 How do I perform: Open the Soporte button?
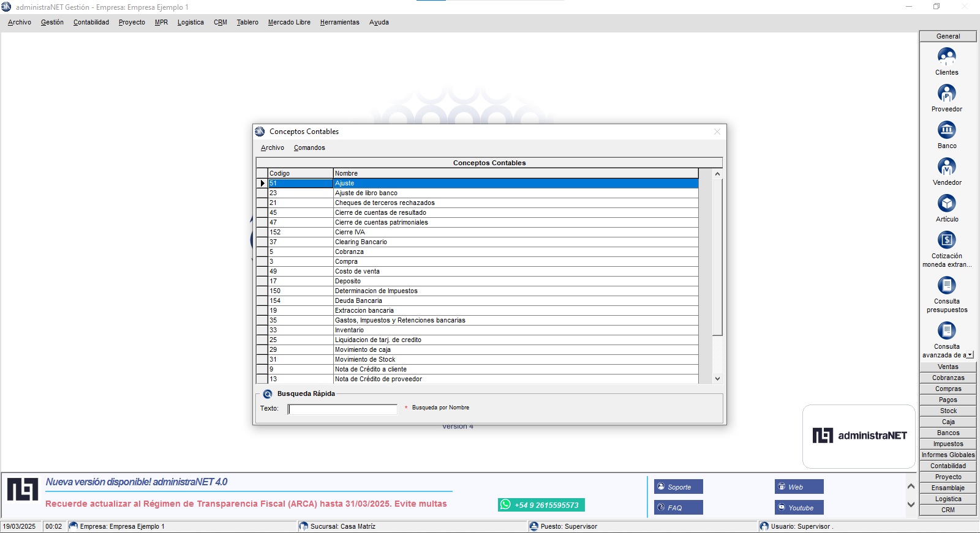tap(678, 487)
